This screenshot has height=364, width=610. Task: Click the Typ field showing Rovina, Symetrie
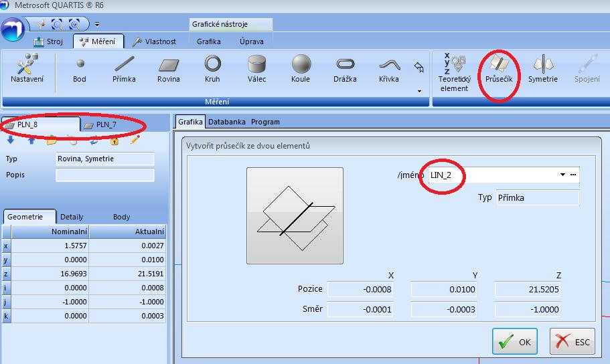point(105,159)
